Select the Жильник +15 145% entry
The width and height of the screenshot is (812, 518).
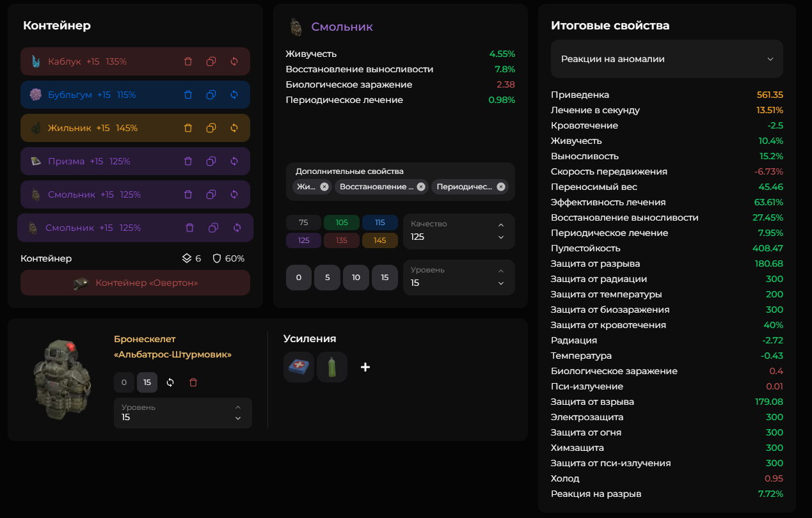[x=135, y=128]
